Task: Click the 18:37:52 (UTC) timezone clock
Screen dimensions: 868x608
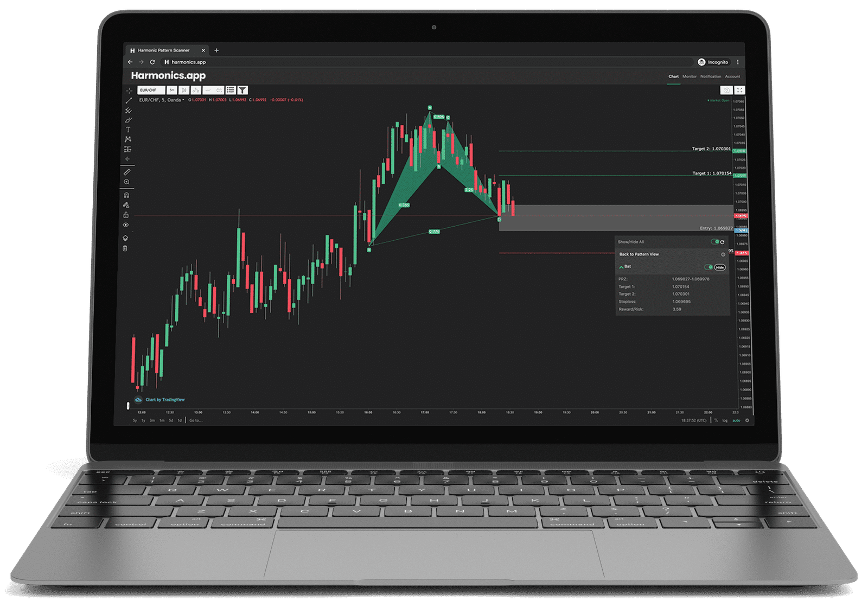Action: pos(694,420)
